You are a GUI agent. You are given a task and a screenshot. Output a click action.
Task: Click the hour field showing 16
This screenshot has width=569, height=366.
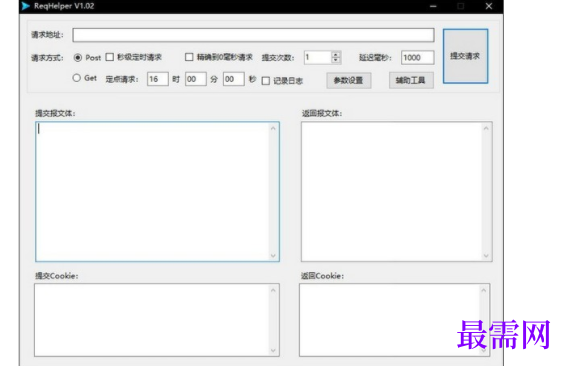click(x=157, y=79)
